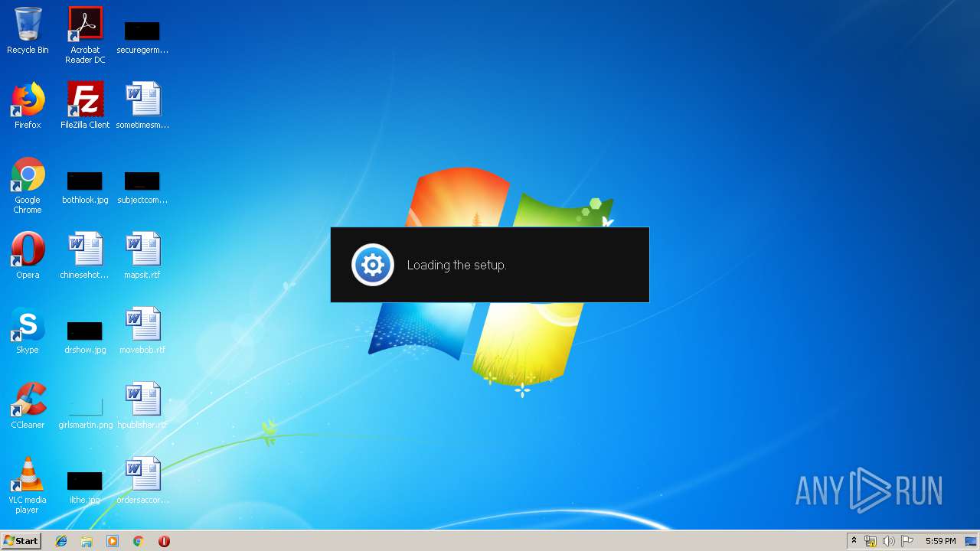
Task: Launch Opera desktop shortcut
Action: (28, 256)
